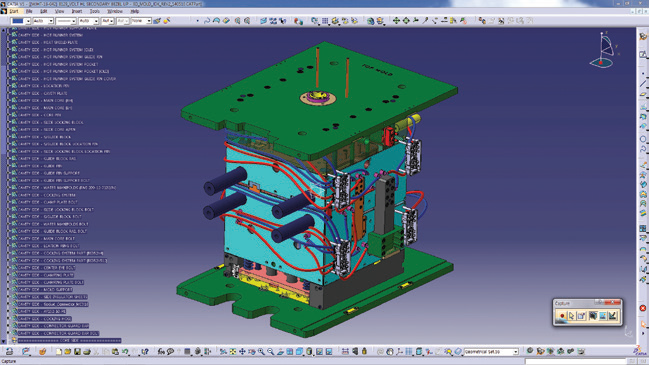The image size is (649, 365).
Task: Click the painter brush icon in top toolbar
Action: (157, 21)
